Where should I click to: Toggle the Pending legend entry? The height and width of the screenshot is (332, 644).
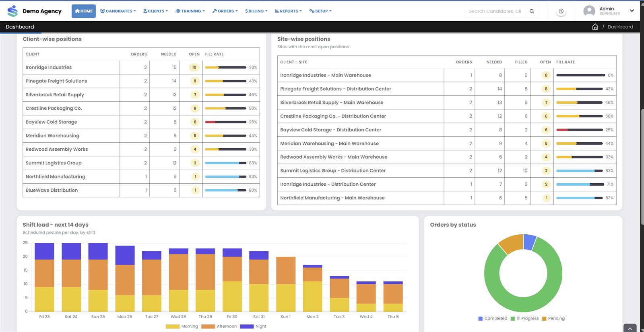553,318
